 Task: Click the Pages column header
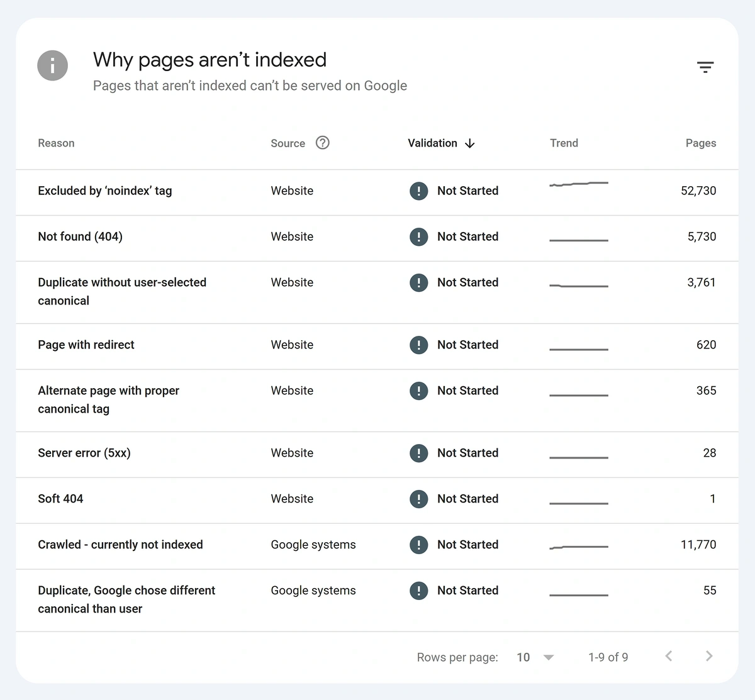tap(700, 143)
